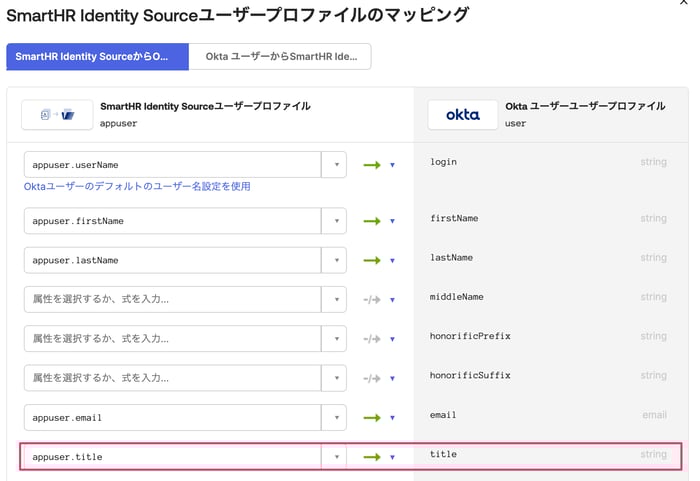Image resolution: width=700 pixels, height=481 pixels.
Task: Click the unmapped arrow icon for honorificPrefix
Action: click(x=372, y=339)
